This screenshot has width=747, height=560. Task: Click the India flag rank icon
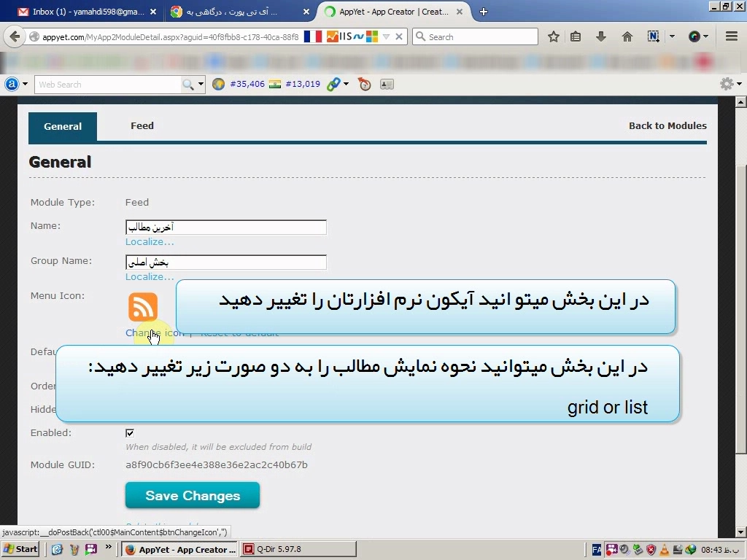[275, 85]
